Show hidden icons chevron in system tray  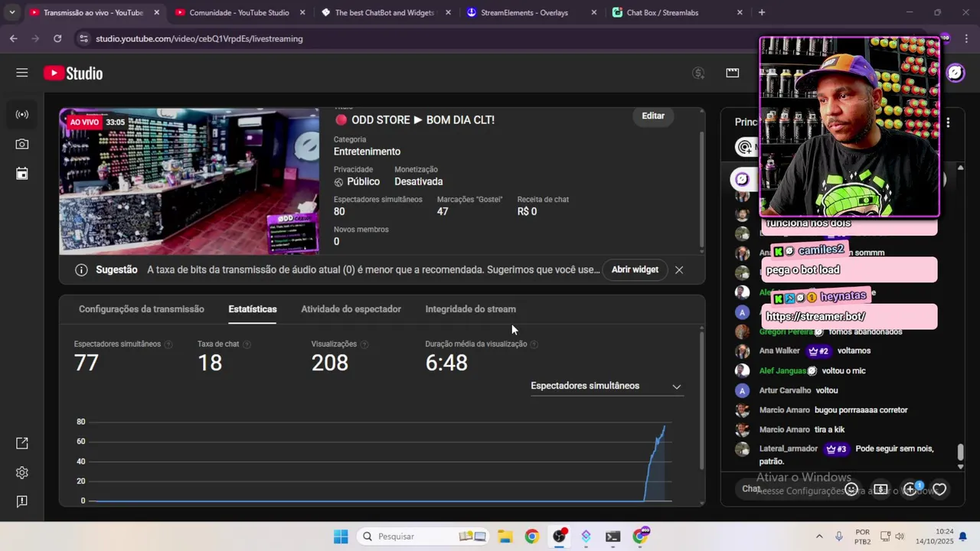[819, 536]
